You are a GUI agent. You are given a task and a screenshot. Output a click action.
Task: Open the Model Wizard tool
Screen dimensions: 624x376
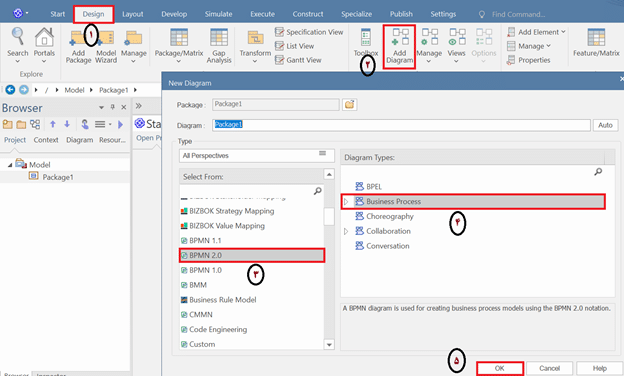[106, 46]
